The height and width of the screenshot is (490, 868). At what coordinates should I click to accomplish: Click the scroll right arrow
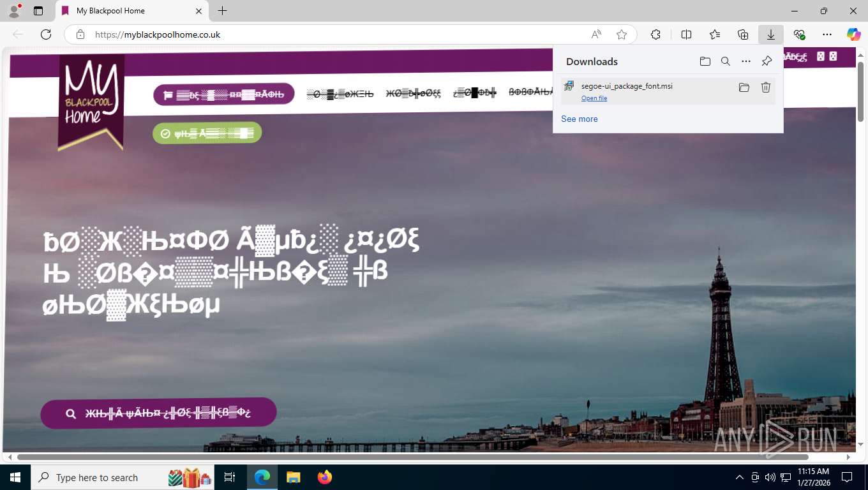849,457
